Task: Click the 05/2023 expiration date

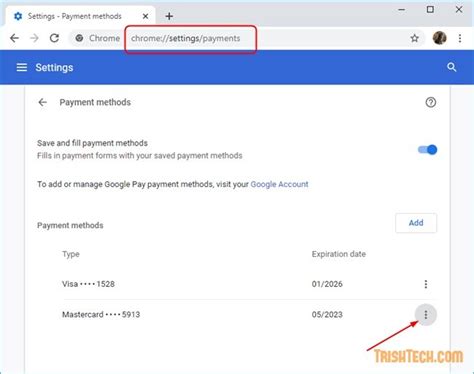Action: [327, 314]
